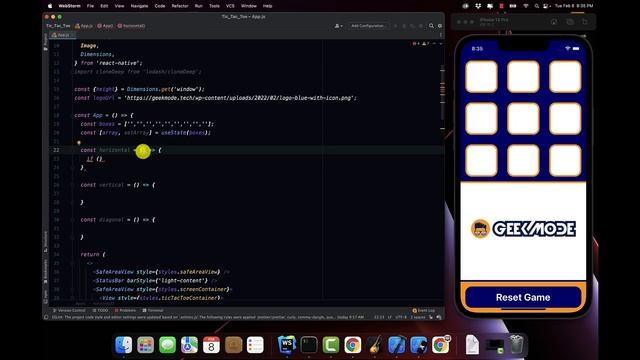Open the Problems tool window
The width and height of the screenshot is (640, 360).
125,311
